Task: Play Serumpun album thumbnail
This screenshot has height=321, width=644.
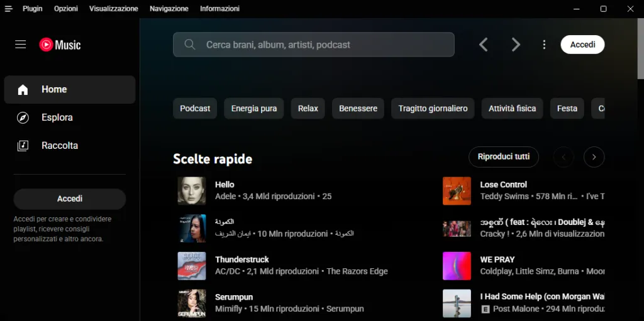Action: (191, 303)
